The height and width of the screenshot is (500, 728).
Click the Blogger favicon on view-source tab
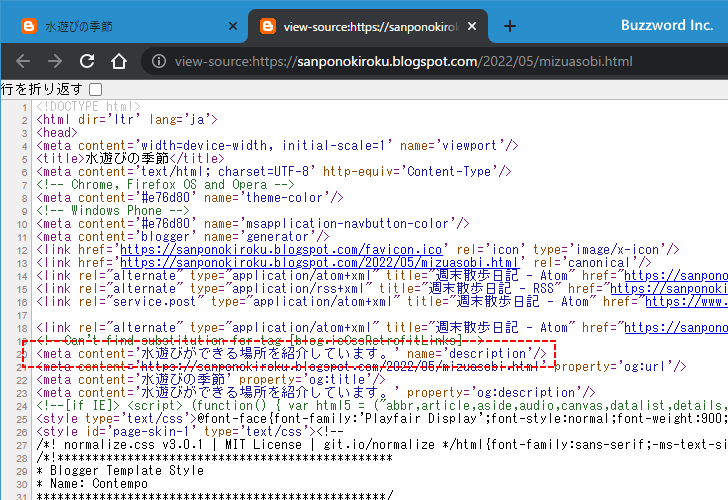coord(268,26)
